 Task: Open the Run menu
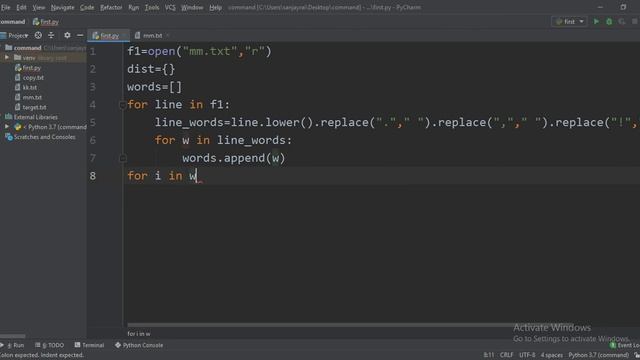click(133, 7)
